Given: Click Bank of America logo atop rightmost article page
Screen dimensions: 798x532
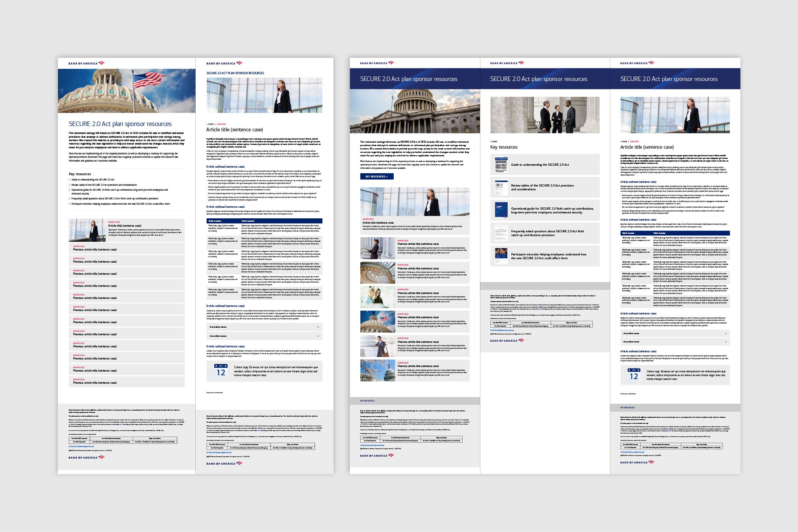Looking at the screenshot, I should [x=637, y=63].
